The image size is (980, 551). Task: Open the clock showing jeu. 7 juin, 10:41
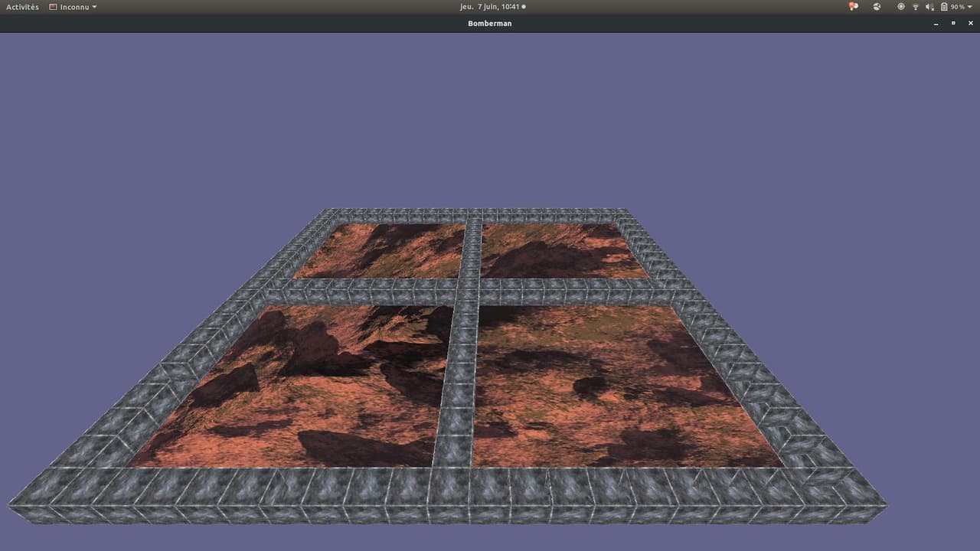pyautogui.click(x=490, y=7)
